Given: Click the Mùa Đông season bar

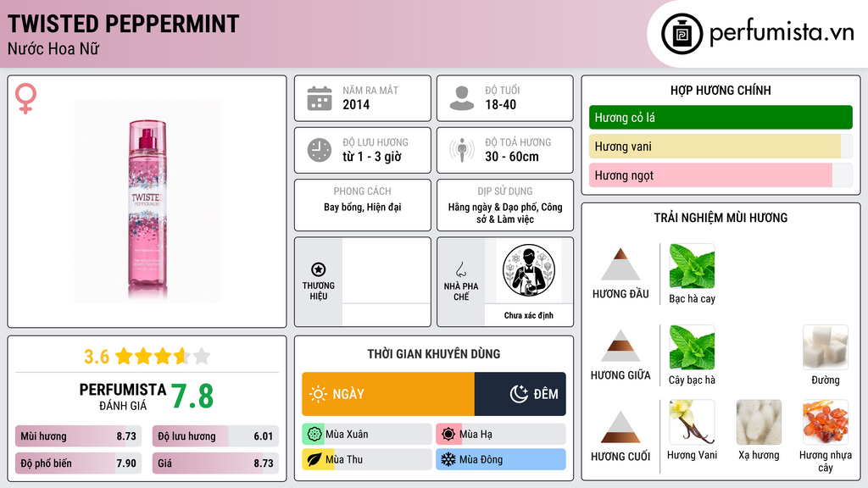Looking at the screenshot, I should (501, 460).
